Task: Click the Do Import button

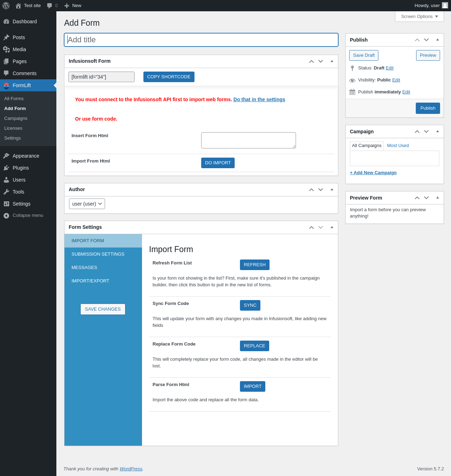Action: 218,163
